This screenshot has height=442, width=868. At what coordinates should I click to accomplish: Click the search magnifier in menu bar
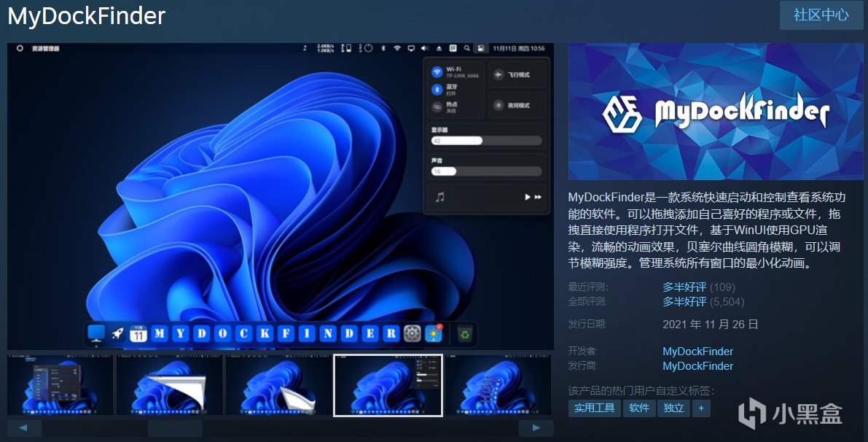point(467,48)
